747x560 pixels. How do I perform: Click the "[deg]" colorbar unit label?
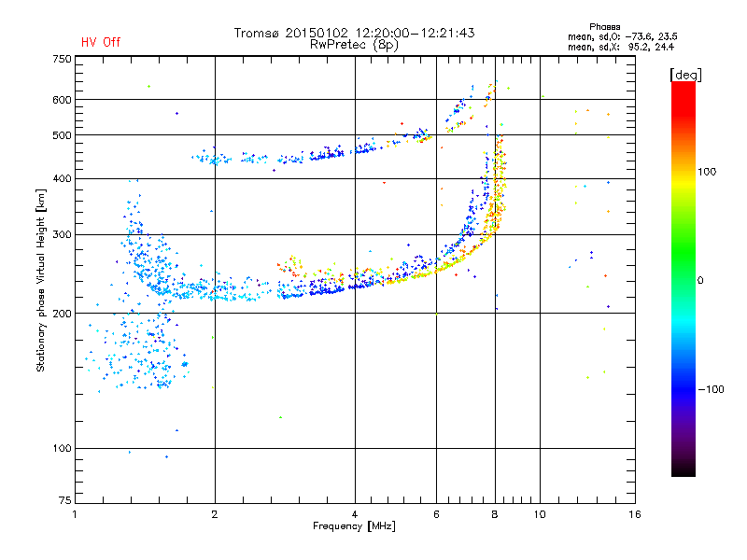coord(685,75)
